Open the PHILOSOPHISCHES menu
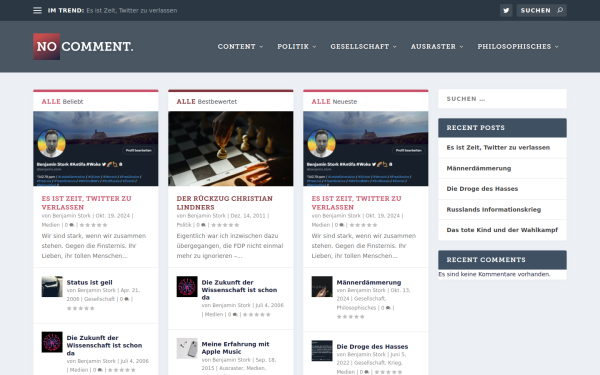This screenshot has width=600, height=375. pyautogui.click(x=514, y=46)
